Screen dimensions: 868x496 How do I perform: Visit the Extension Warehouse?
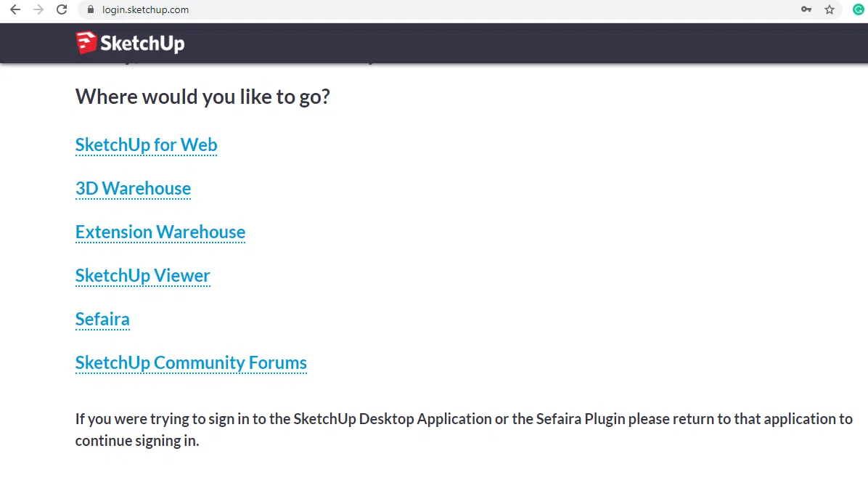[160, 232]
